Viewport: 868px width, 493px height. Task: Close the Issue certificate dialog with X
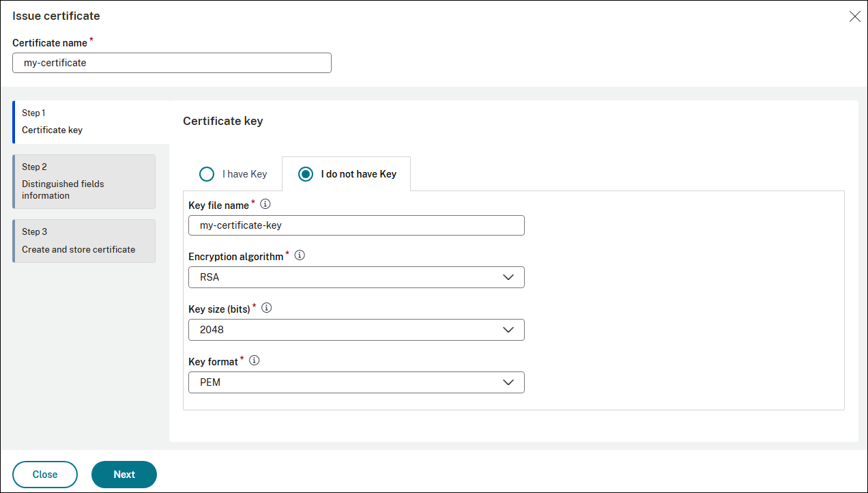pyautogui.click(x=854, y=16)
